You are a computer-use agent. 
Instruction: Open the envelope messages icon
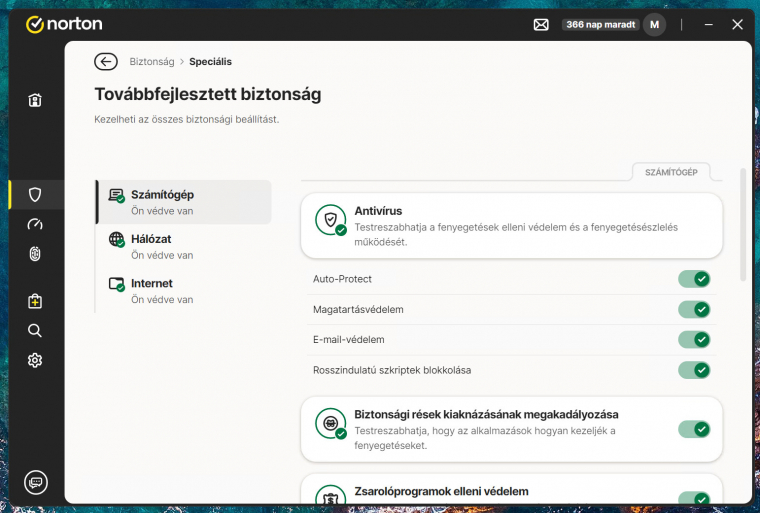tap(541, 25)
